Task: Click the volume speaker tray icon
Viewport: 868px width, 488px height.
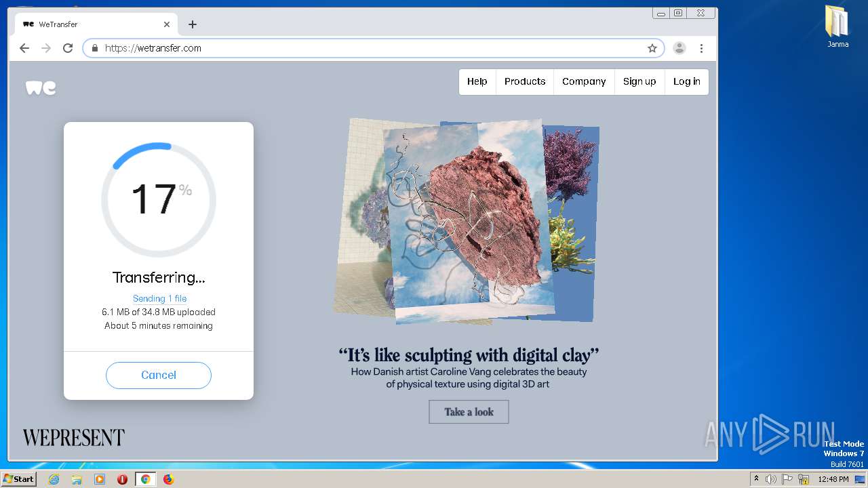Action: 771,479
